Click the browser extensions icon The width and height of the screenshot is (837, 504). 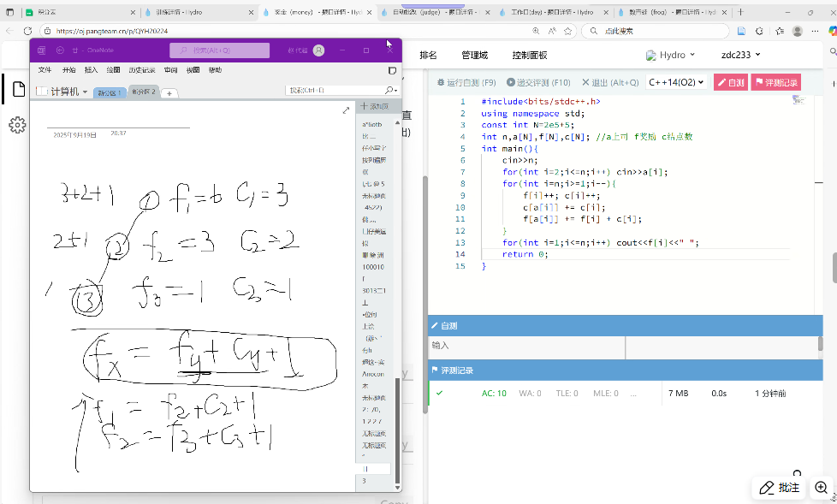coord(760,30)
